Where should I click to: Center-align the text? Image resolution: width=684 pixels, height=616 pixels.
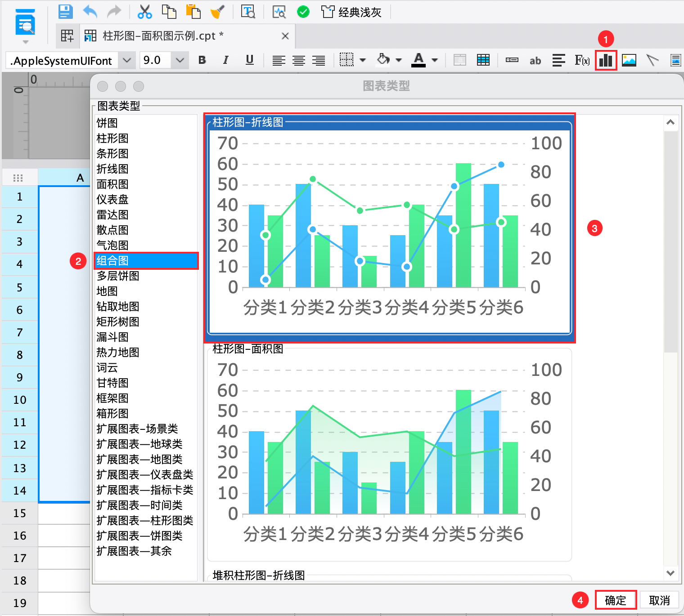(x=299, y=60)
